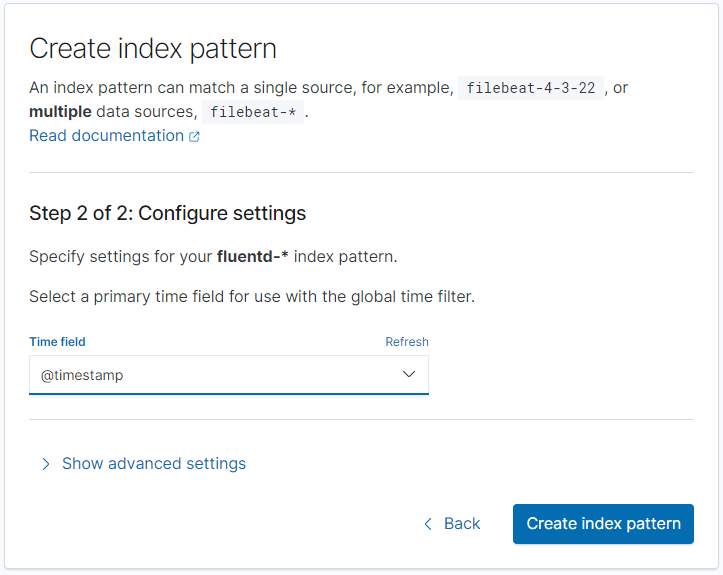The image size is (723, 575).
Task: Click the bold word multiple
Action: click(60, 112)
